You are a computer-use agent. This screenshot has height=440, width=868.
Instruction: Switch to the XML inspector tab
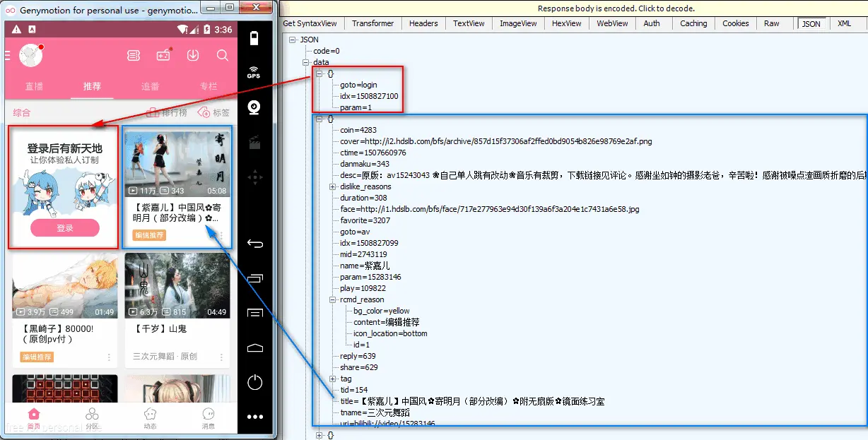point(845,23)
